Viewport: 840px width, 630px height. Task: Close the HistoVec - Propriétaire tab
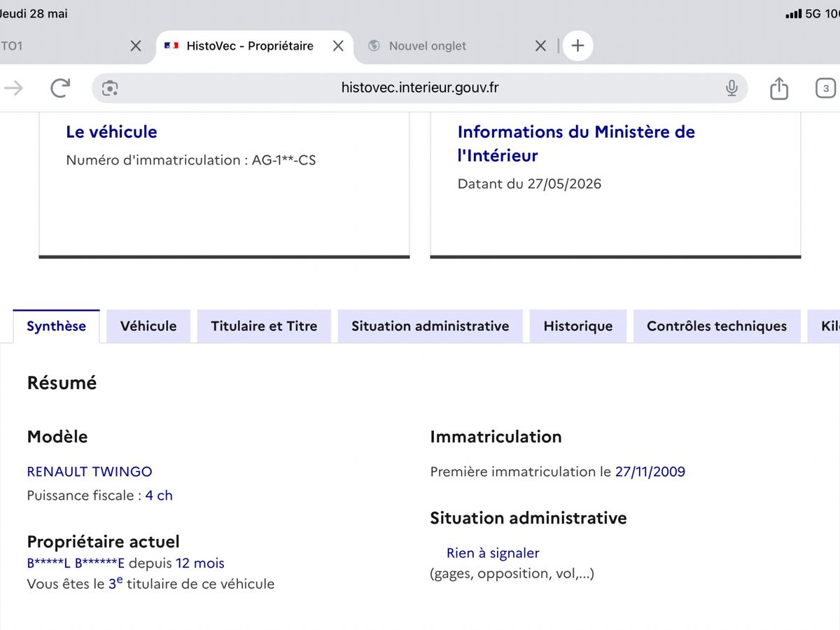338,45
